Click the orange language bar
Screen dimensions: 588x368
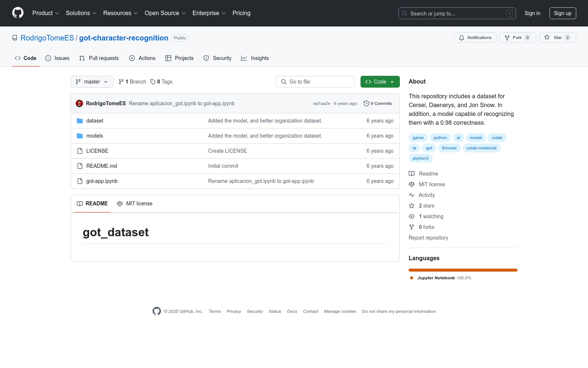tap(463, 270)
